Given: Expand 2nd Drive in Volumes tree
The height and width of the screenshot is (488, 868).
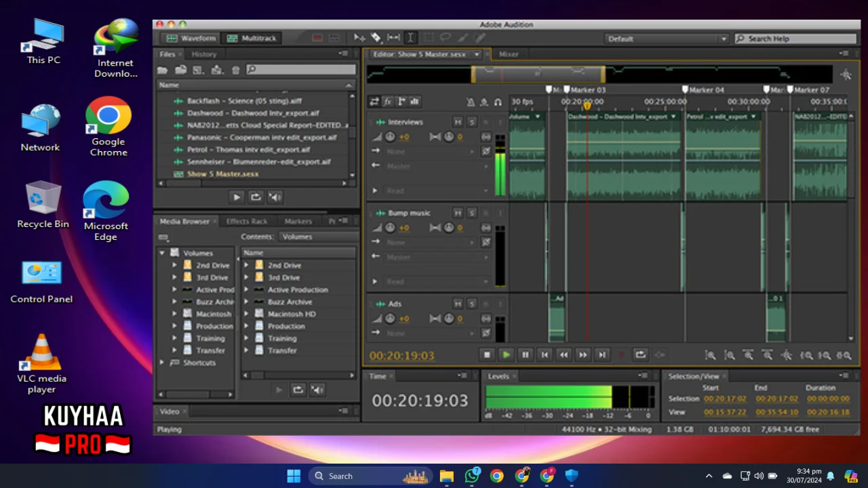Looking at the screenshot, I should 175,265.
